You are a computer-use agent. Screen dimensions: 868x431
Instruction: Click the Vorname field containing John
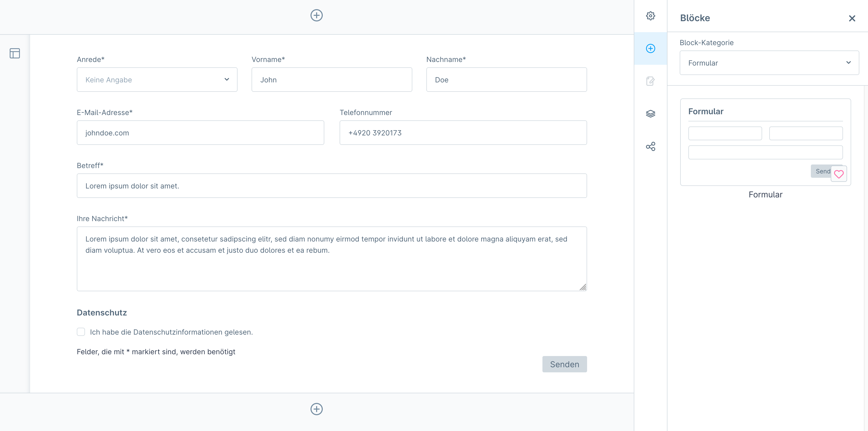coord(332,80)
